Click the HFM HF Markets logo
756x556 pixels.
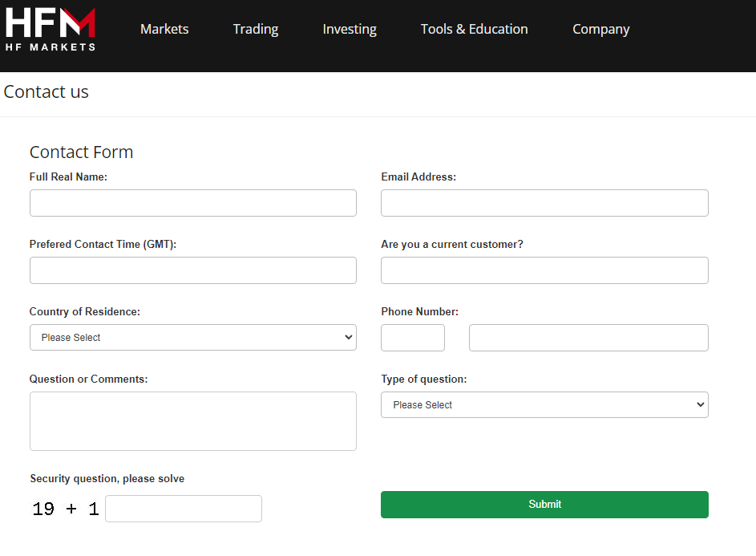tap(51, 30)
